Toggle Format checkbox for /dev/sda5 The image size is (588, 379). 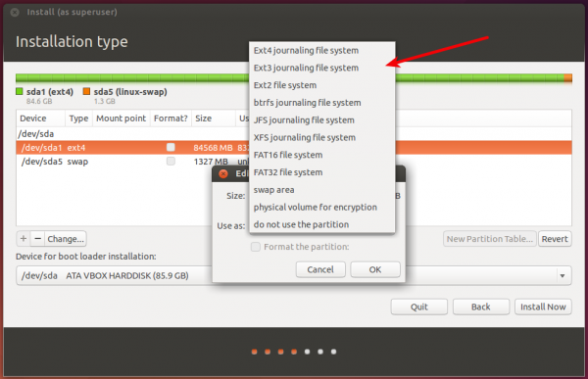click(x=171, y=162)
